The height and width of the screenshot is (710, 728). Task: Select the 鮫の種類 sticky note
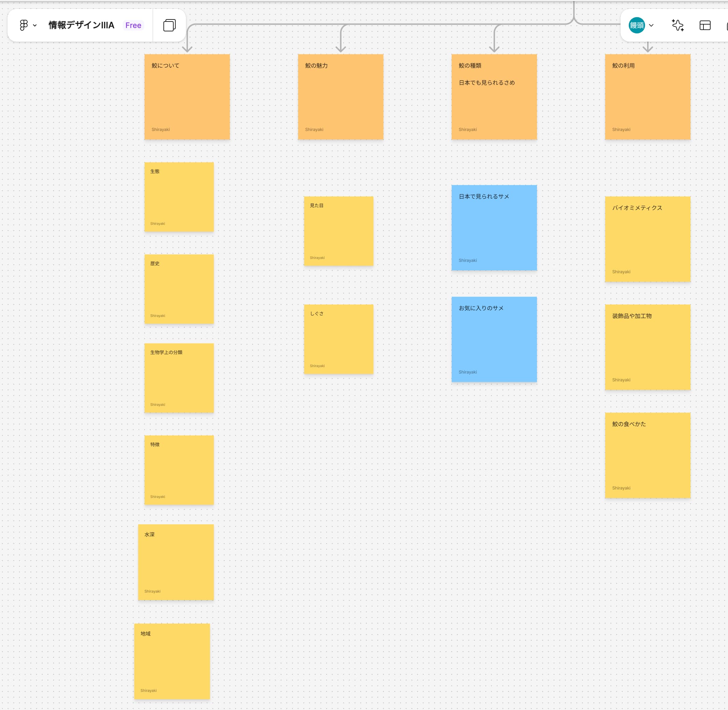(494, 104)
